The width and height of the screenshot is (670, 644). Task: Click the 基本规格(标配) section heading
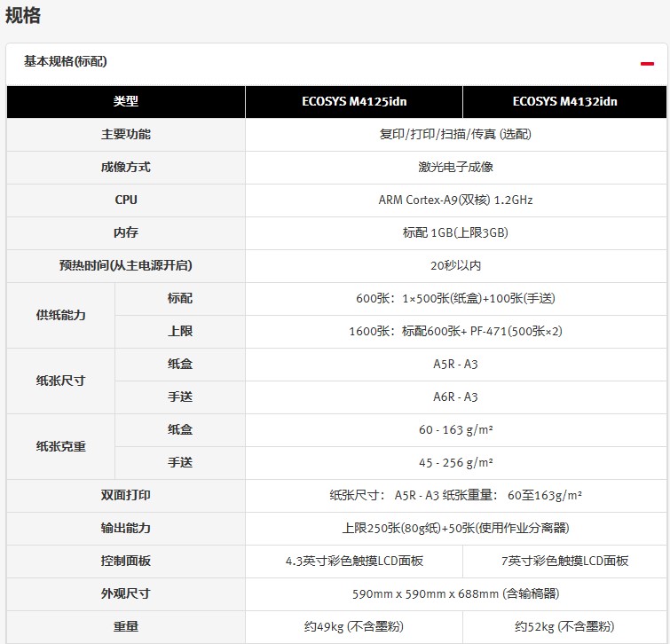[66, 61]
